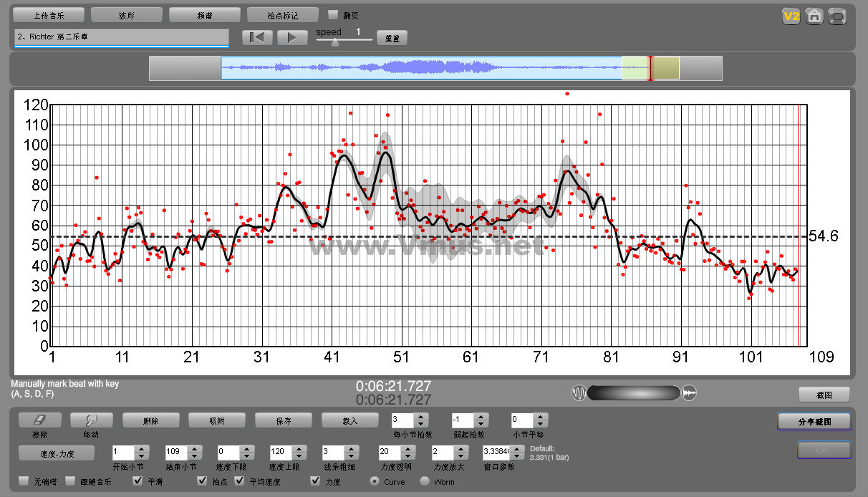Select the eraser (擦除) tool icon
Image resolution: width=868 pixels, height=497 pixels.
click(39, 420)
